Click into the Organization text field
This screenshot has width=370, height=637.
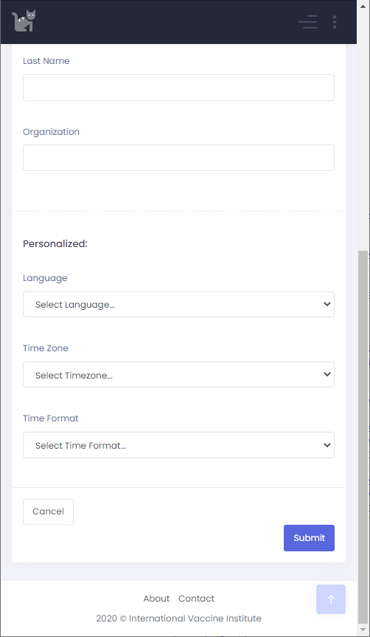[179, 158]
